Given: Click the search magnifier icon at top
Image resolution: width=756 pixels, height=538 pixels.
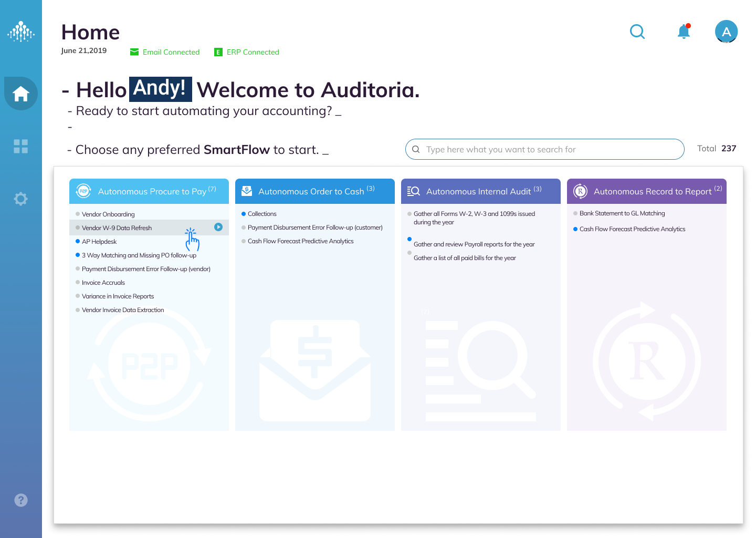Looking at the screenshot, I should click(x=637, y=32).
